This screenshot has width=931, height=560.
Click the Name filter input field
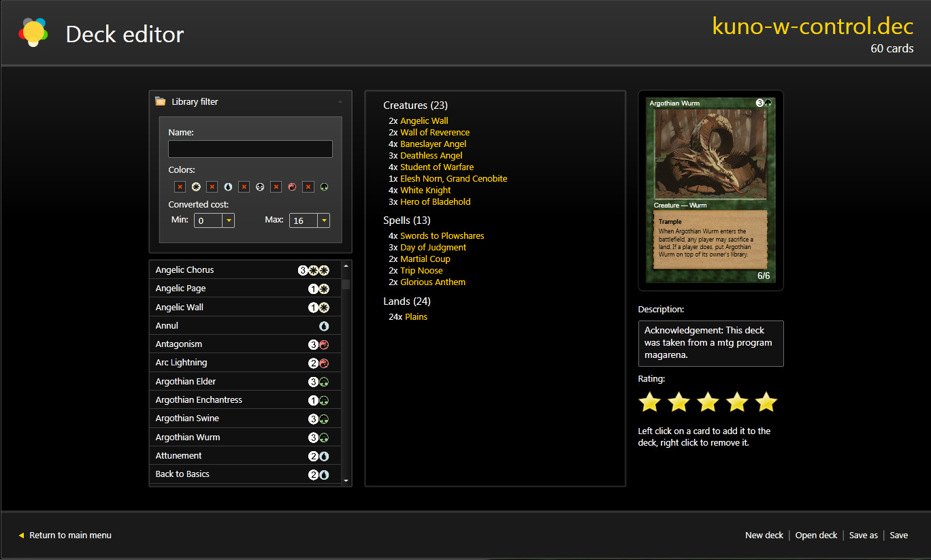coord(250,149)
